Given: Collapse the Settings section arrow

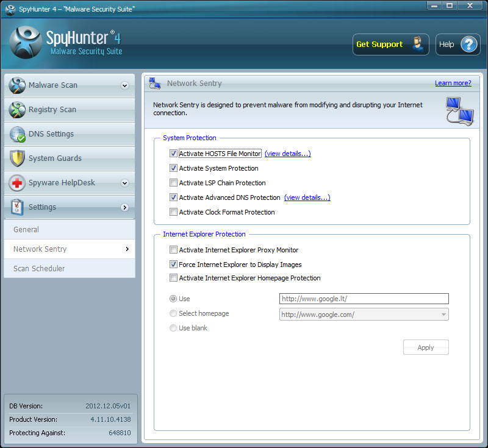Looking at the screenshot, I should pos(125,207).
